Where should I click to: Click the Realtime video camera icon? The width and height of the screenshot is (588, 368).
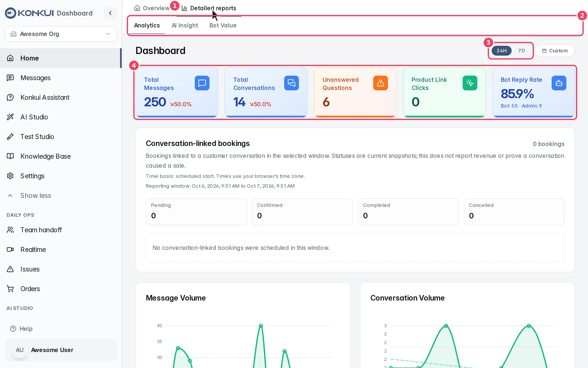click(x=10, y=250)
